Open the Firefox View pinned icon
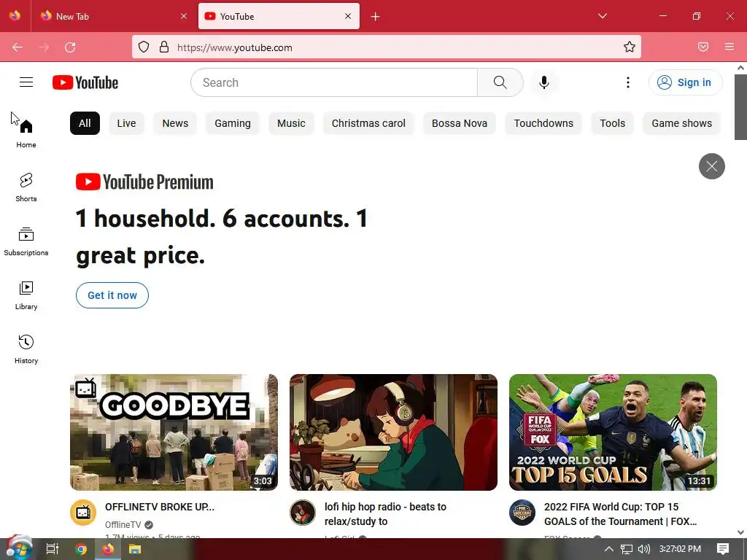This screenshot has height=560, width=747. coord(15,16)
